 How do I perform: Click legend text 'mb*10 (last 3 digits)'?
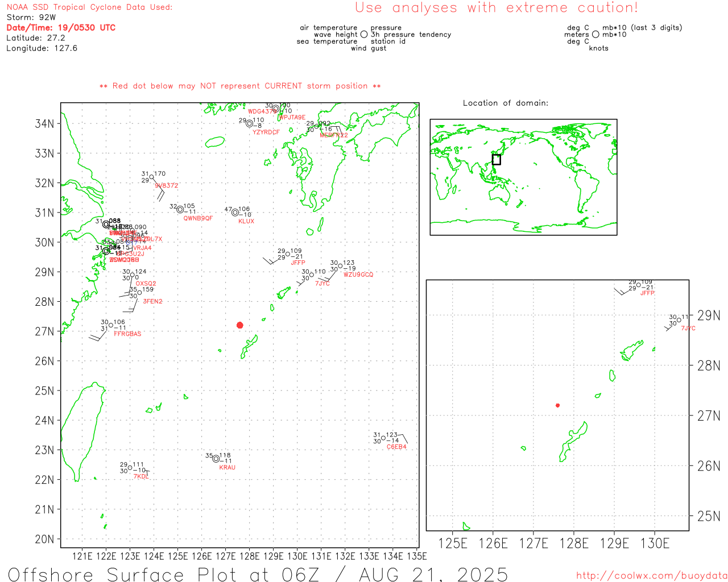(642, 28)
